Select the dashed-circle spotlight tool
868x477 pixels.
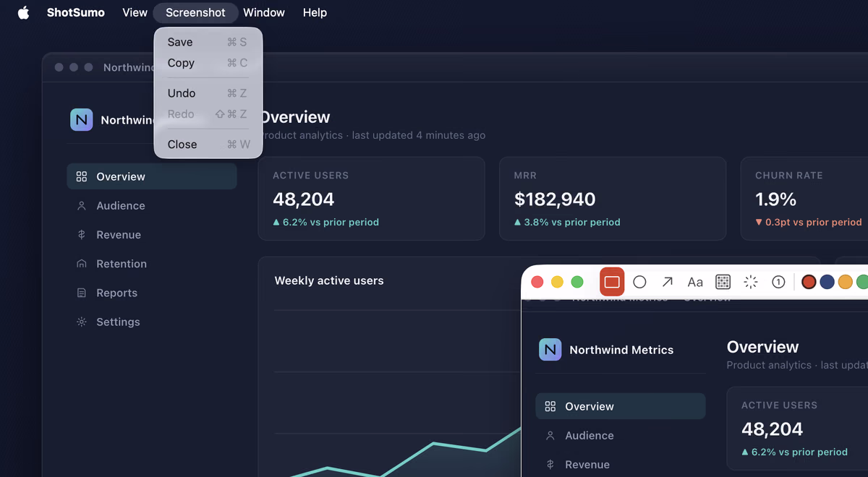pyautogui.click(x=751, y=282)
